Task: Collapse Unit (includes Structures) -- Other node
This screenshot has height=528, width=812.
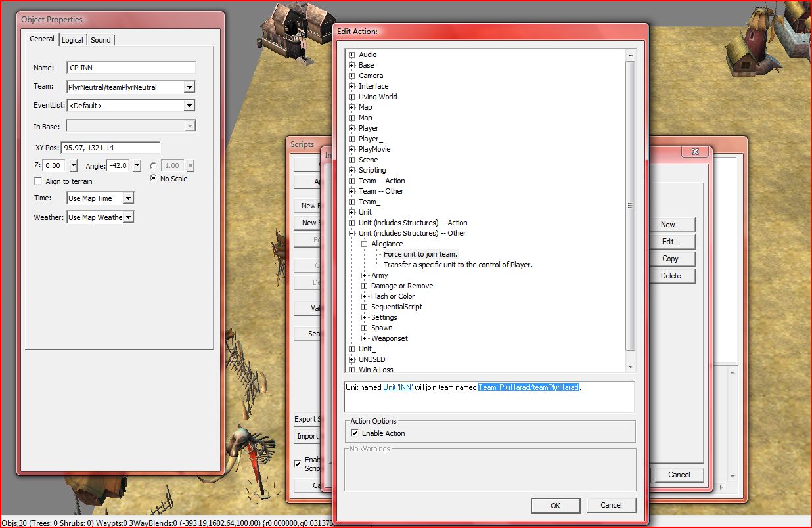Action: [352, 233]
